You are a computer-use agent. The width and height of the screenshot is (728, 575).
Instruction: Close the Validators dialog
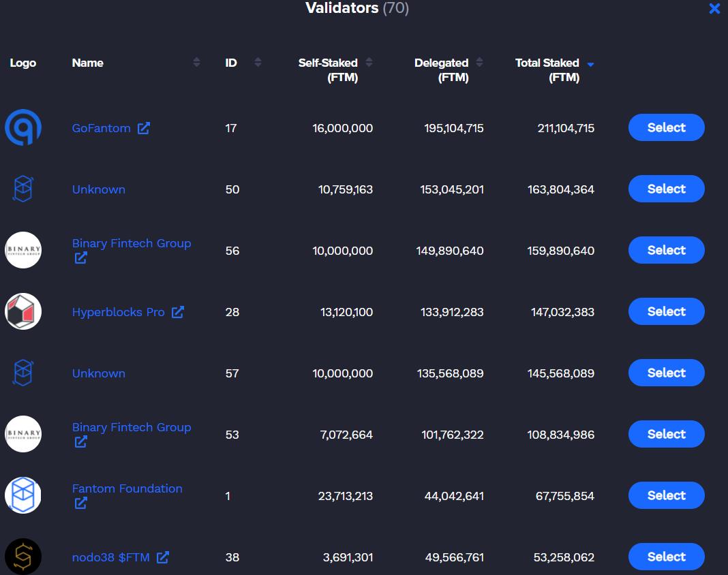click(714, 9)
